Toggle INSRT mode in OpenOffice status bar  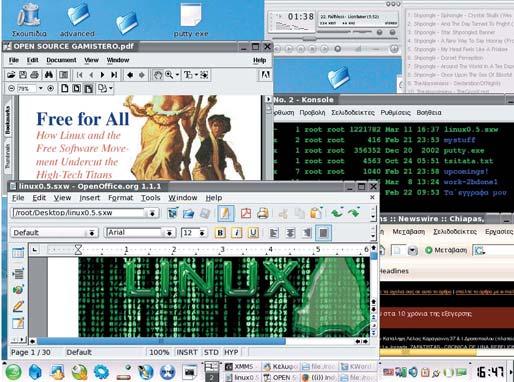pyautogui.click(x=187, y=352)
